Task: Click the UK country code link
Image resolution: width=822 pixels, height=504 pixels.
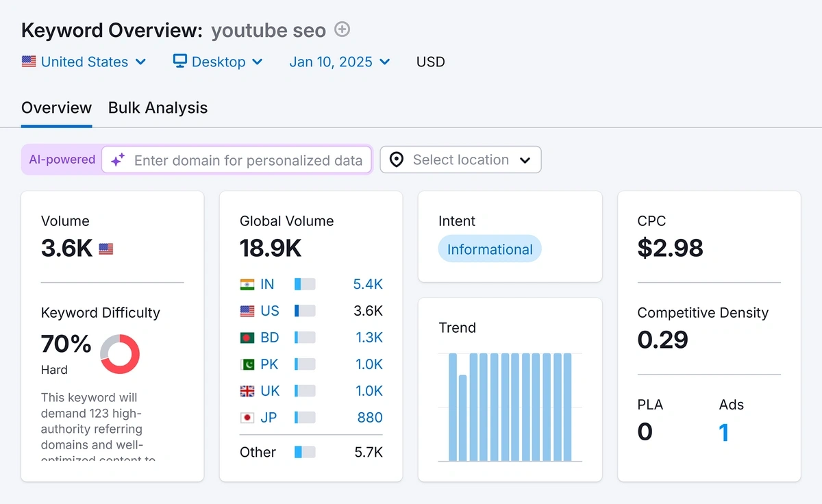Action: pos(270,391)
